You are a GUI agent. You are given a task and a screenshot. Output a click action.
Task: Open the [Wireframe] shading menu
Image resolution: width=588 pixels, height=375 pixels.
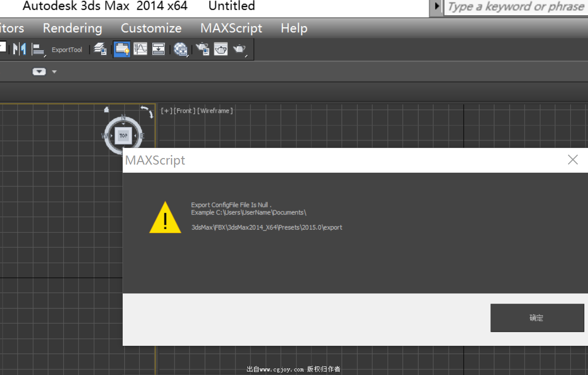coord(215,111)
